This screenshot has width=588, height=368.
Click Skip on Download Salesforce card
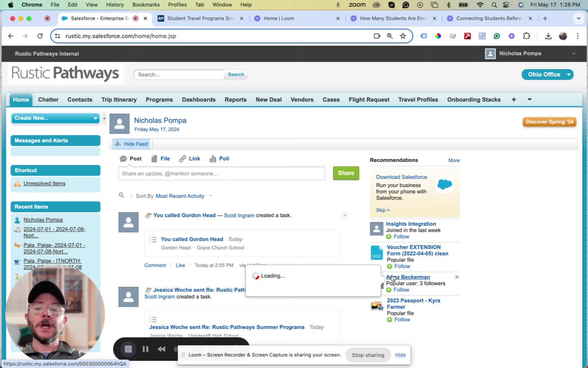(x=383, y=210)
